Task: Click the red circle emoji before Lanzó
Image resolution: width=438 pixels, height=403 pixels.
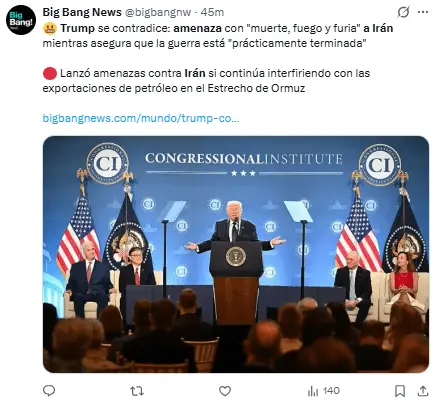Action: pos(50,73)
